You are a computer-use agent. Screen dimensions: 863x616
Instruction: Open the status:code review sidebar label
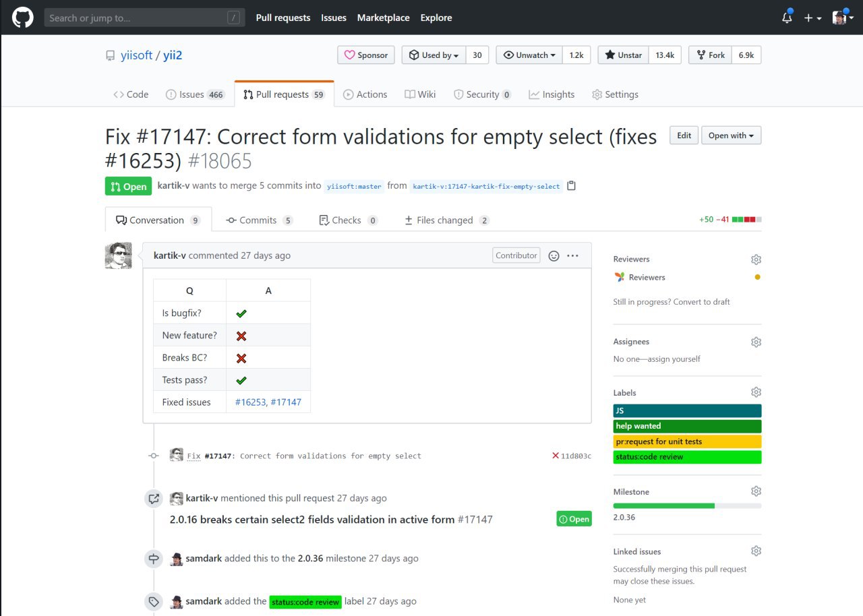(687, 457)
